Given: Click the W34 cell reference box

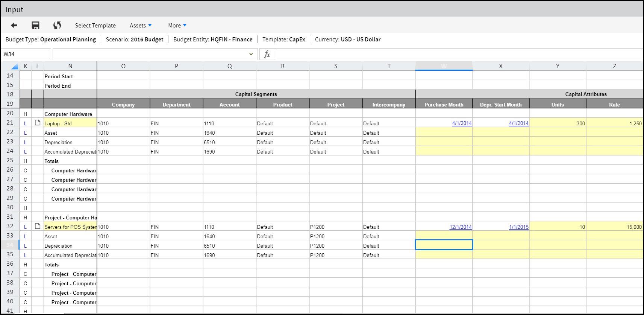Looking at the screenshot, I should (26, 54).
